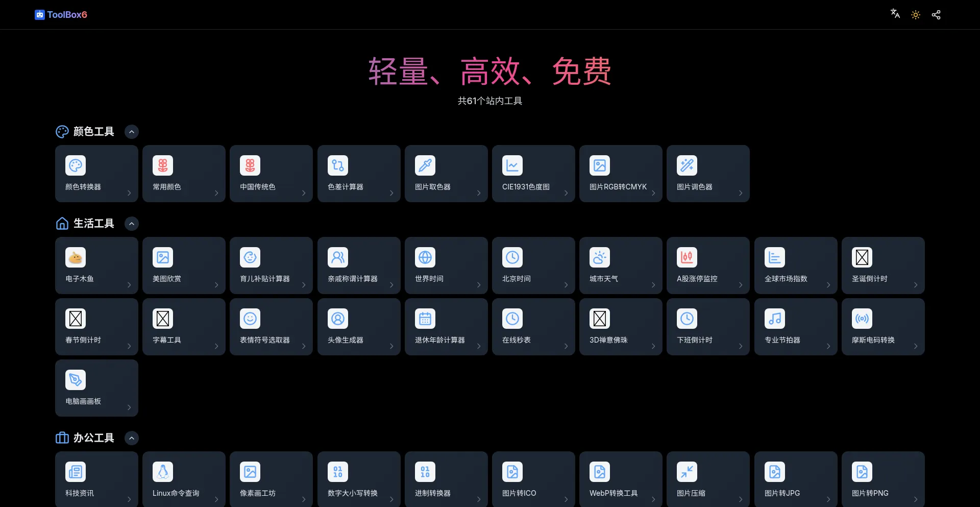Open the 退休年龄计算器 calendar icon

(425, 319)
